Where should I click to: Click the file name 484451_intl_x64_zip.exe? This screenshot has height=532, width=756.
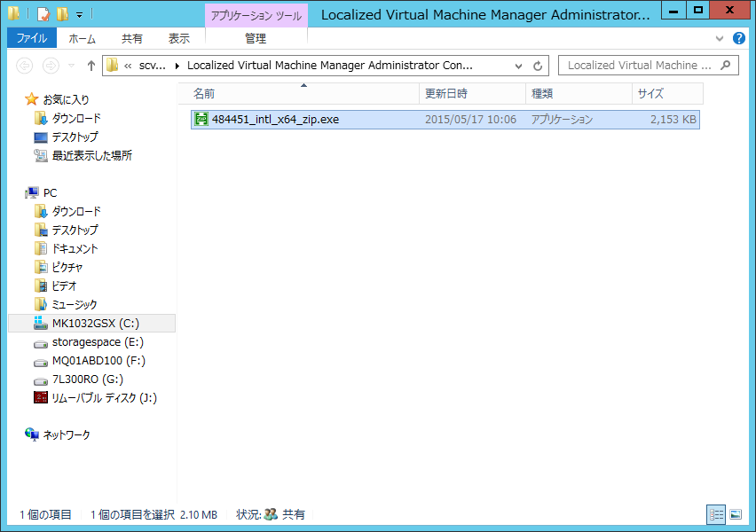point(275,119)
